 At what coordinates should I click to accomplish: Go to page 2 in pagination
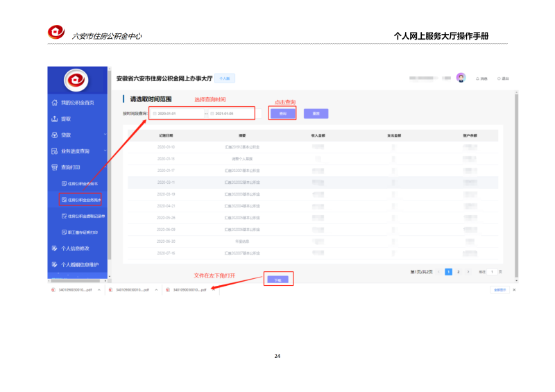pyautogui.click(x=459, y=272)
